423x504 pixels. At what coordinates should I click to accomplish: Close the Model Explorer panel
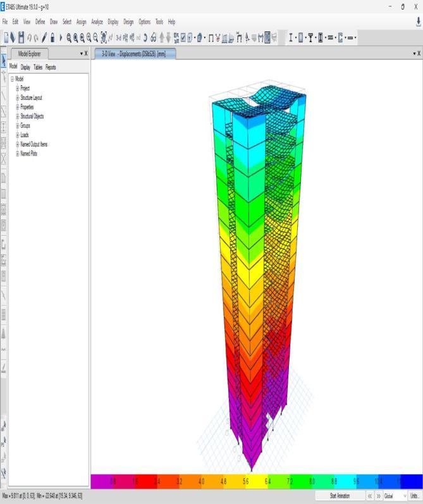(x=86, y=54)
